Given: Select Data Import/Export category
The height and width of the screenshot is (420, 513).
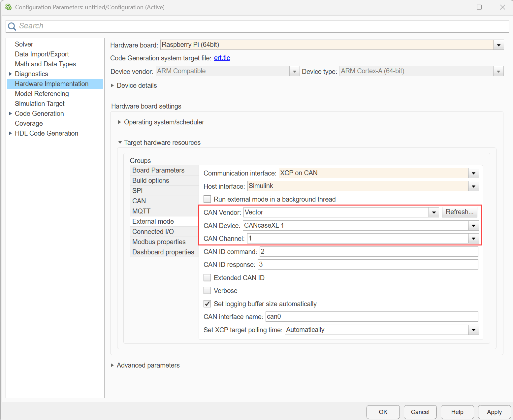Looking at the screenshot, I should tap(42, 54).
